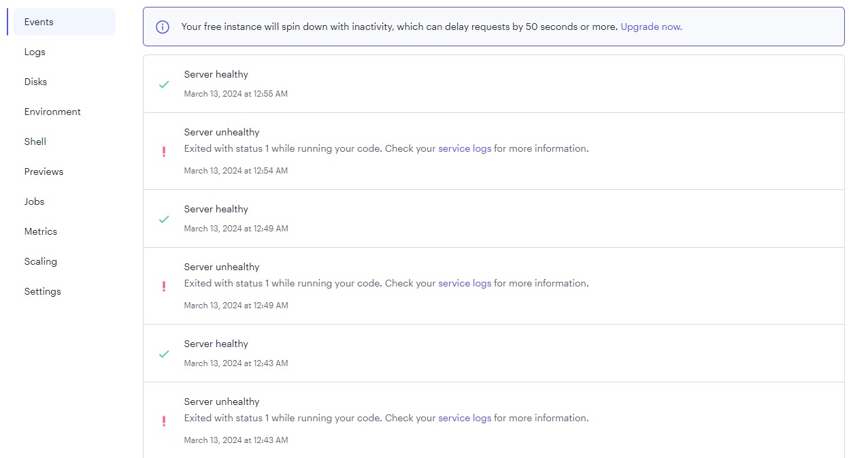This screenshot has width=868, height=458.
Task: Click the green check icon for 12:55 AM event
Action: pyautogui.click(x=164, y=84)
